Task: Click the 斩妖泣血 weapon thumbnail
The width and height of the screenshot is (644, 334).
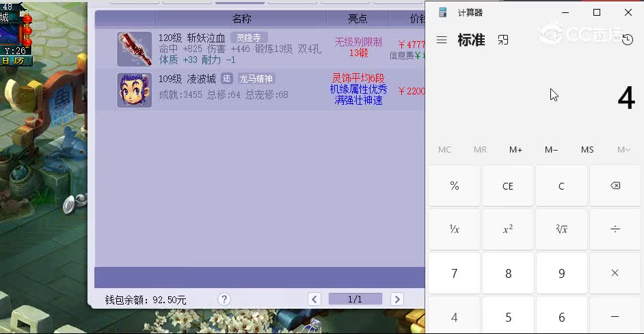Action: pyautogui.click(x=134, y=49)
